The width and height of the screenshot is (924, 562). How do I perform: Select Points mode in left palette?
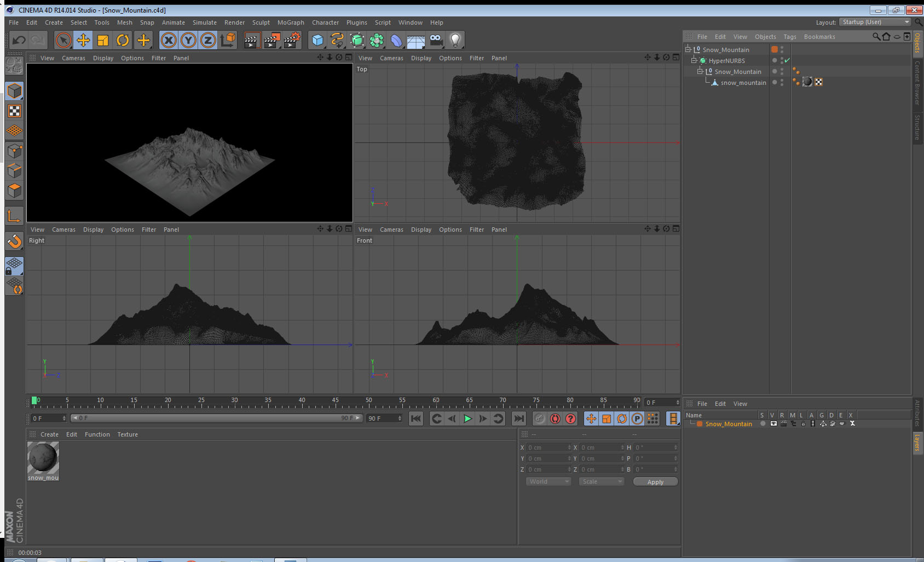click(14, 151)
